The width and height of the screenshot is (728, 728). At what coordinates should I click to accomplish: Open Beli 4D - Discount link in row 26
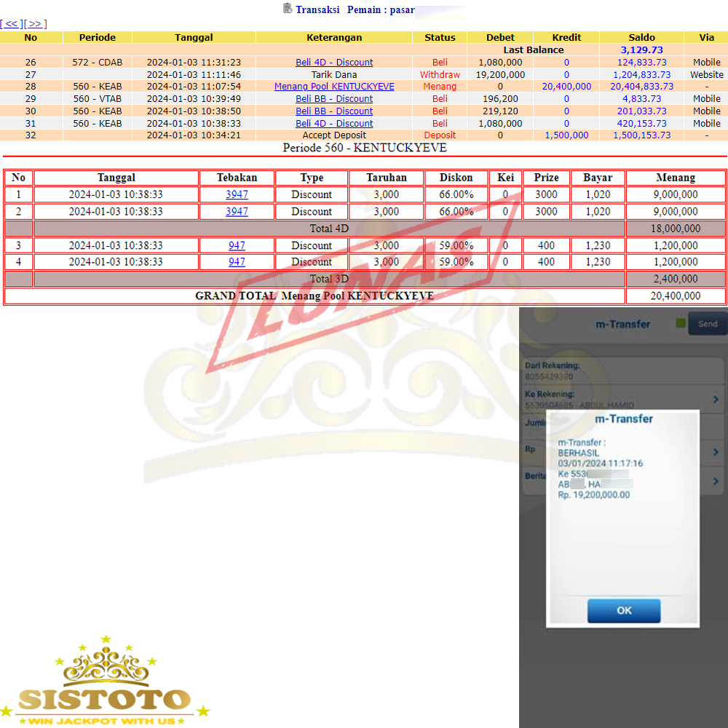tap(334, 63)
